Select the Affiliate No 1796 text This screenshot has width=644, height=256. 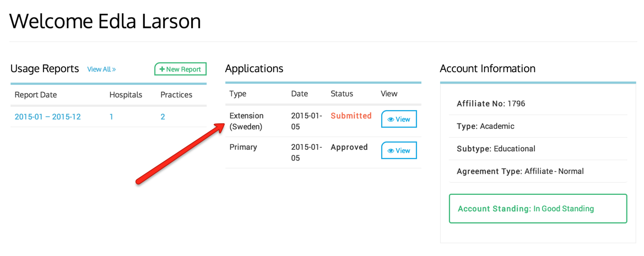pyautogui.click(x=491, y=104)
